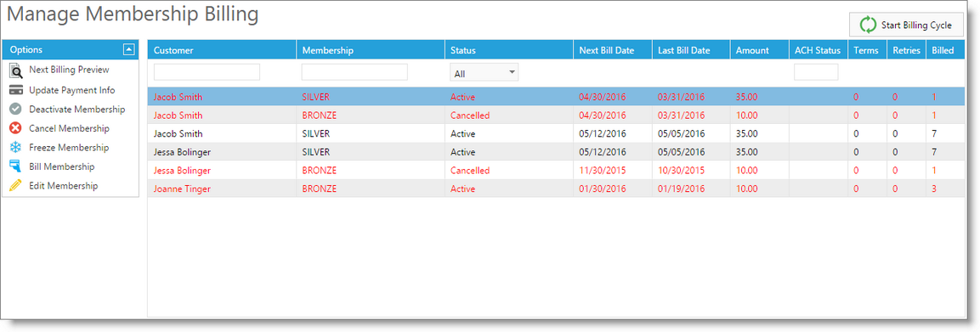Collapse the Options panel

tap(128, 49)
